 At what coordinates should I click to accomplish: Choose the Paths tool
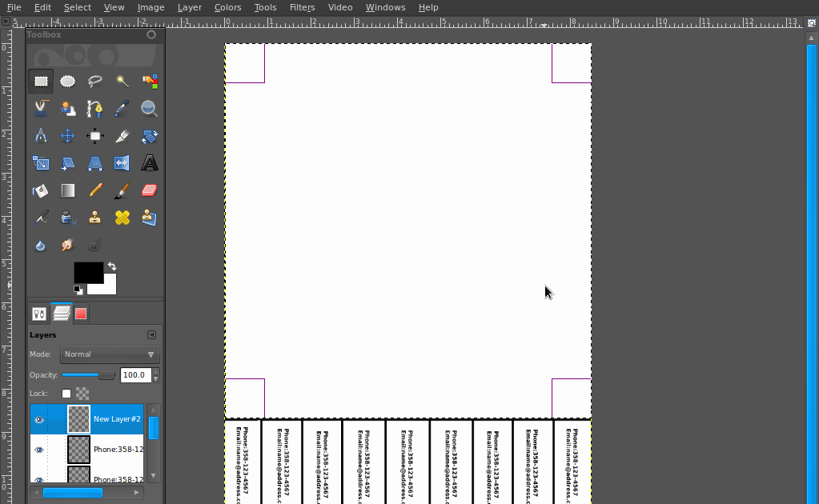coord(95,109)
